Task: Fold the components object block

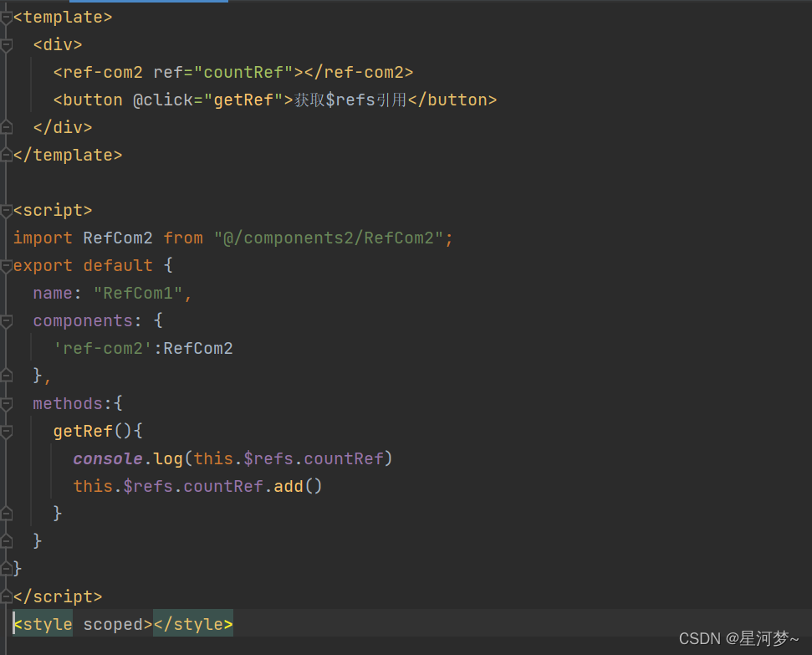Action: [x=7, y=320]
